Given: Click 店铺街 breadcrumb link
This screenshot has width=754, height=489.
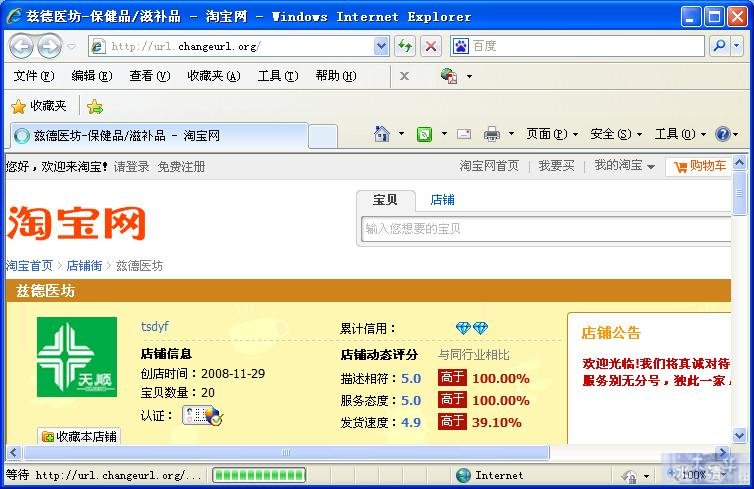Looking at the screenshot, I should click(85, 266).
